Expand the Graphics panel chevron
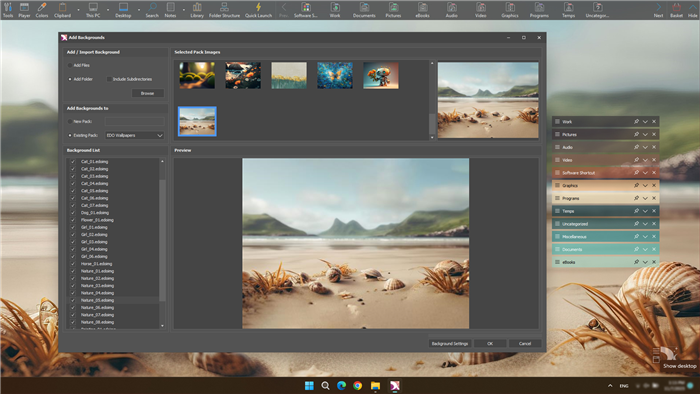 pyautogui.click(x=645, y=185)
